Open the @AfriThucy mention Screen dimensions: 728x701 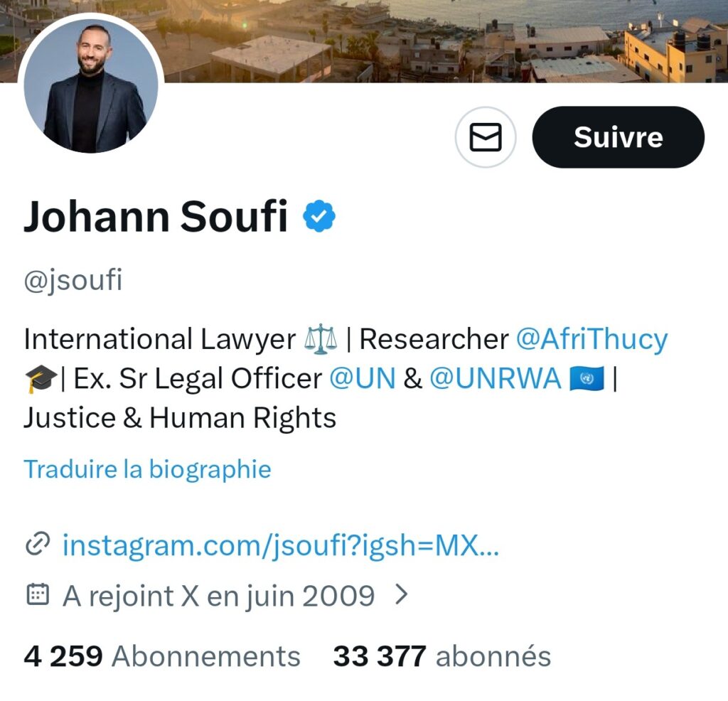tap(592, 339)
